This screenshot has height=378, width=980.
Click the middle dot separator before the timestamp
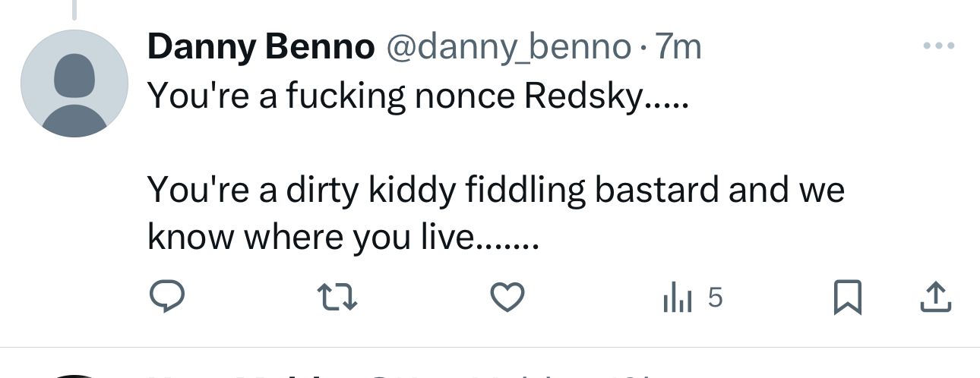coord(643,50)
